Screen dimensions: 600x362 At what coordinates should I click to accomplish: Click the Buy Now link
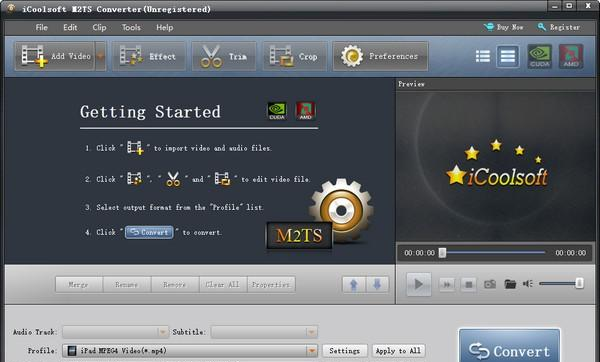pyautogui.click(x=504, y=27)
